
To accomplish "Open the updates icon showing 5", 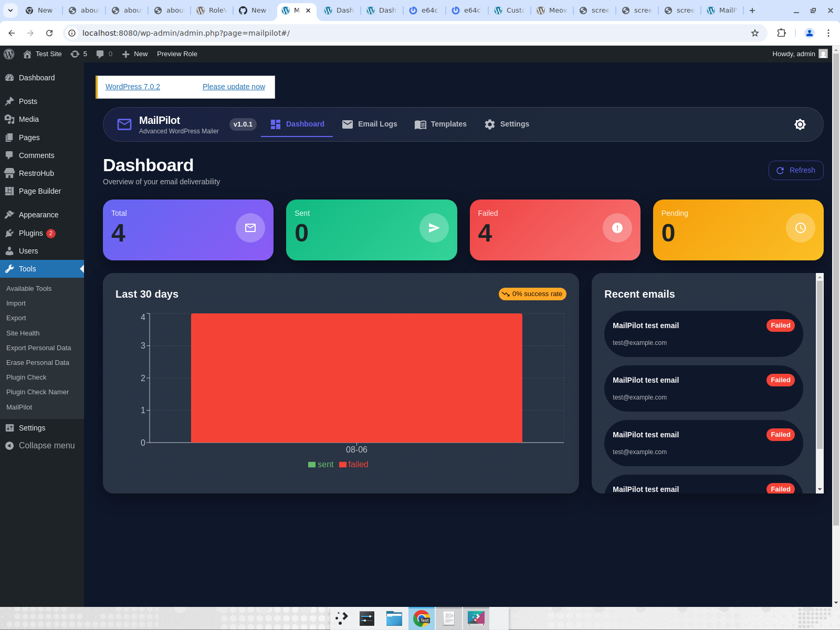I will click(x=79, y=54).
